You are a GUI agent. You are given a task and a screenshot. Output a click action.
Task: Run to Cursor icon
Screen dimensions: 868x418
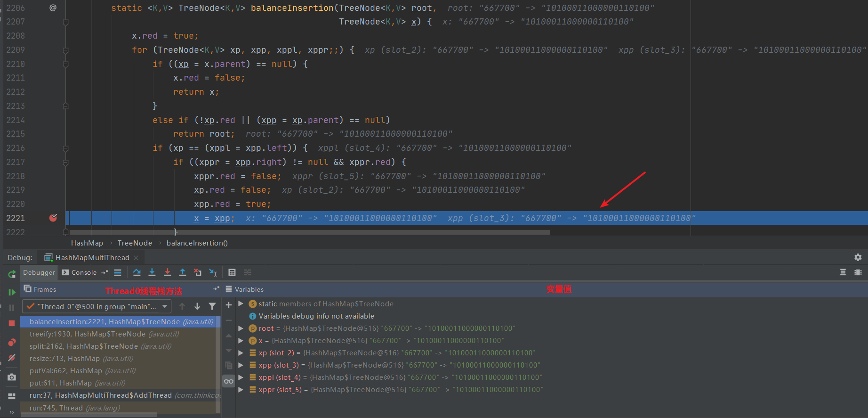pyautogui.click(x=213, y=272)
